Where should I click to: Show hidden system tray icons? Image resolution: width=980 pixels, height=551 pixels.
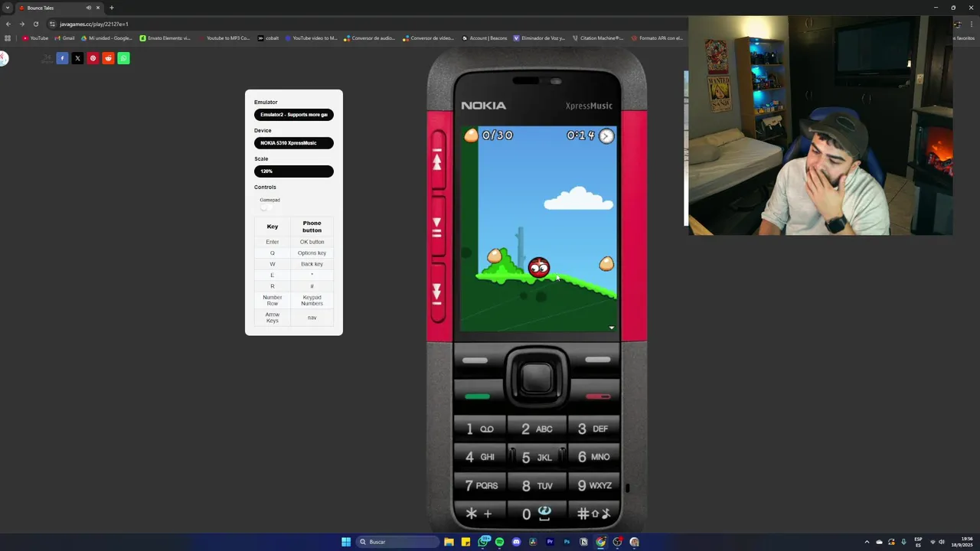tap(867, 542)
